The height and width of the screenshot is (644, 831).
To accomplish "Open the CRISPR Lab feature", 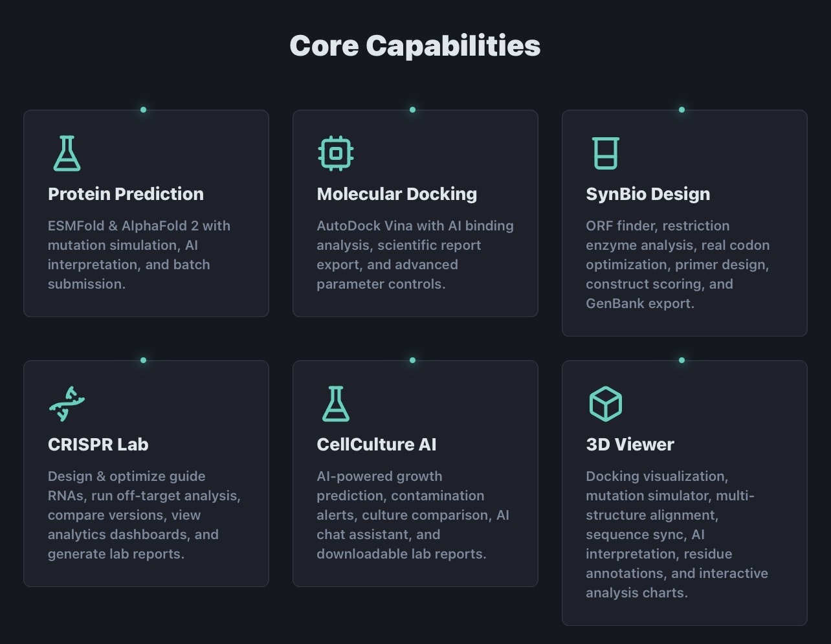I will (98, 445).
